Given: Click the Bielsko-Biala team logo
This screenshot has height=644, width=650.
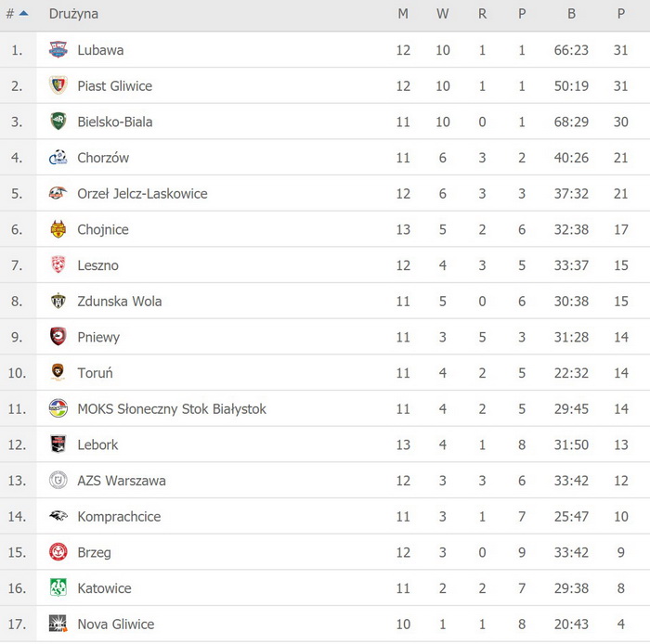Looking at the screenshot, I should click(58, 122).
